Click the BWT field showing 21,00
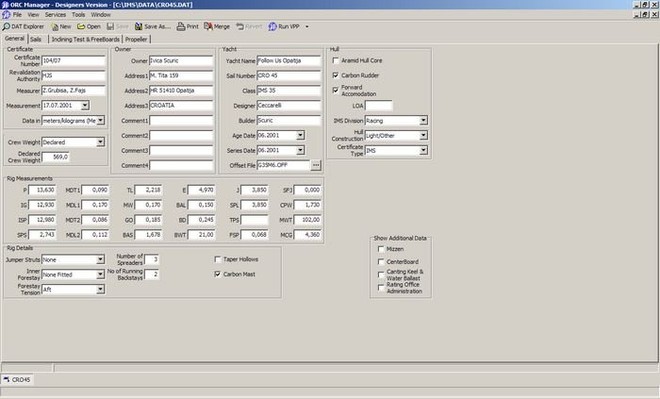This screenshot has width=660, height=399. 201,234
